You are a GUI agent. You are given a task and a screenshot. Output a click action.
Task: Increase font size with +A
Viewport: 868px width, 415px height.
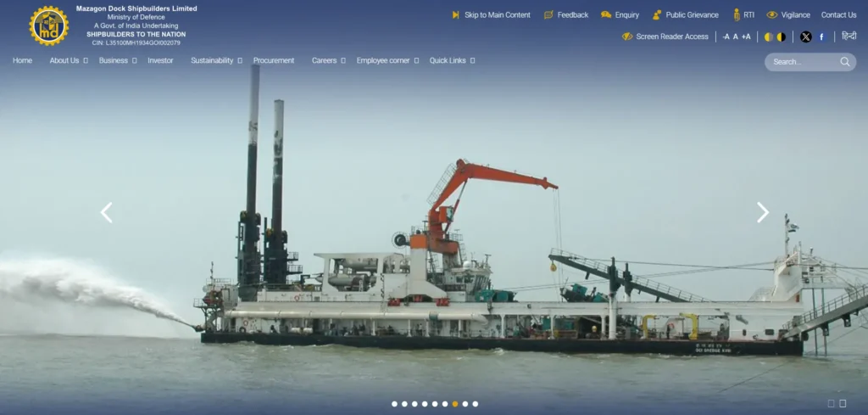746,36
